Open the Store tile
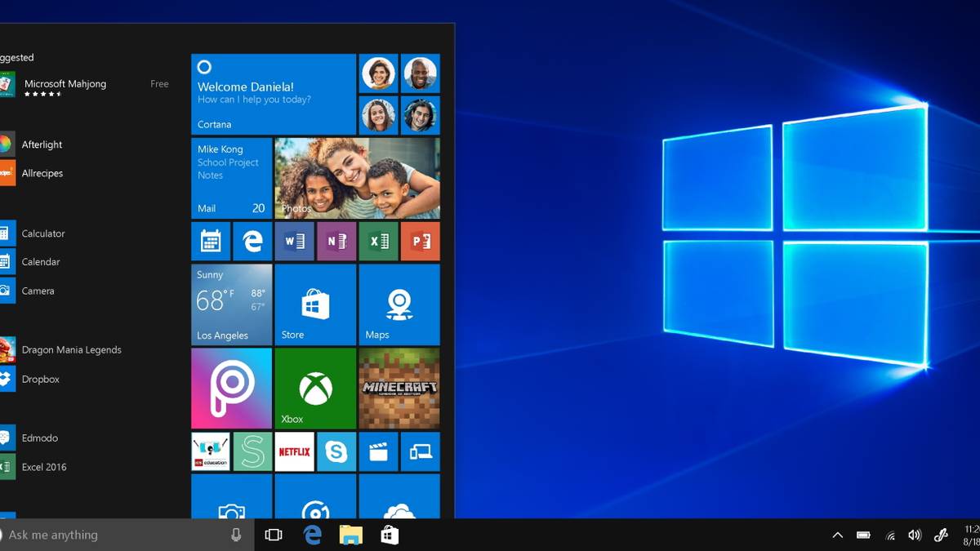980x551 pixels. (315, 304)
